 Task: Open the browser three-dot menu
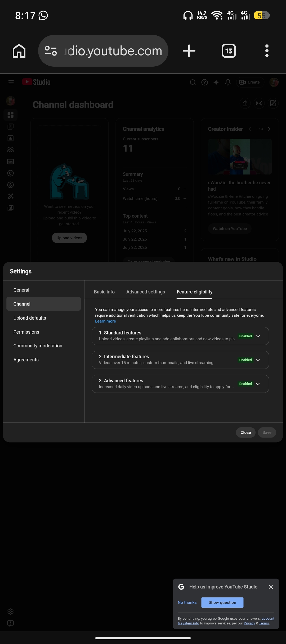(267, 51)
